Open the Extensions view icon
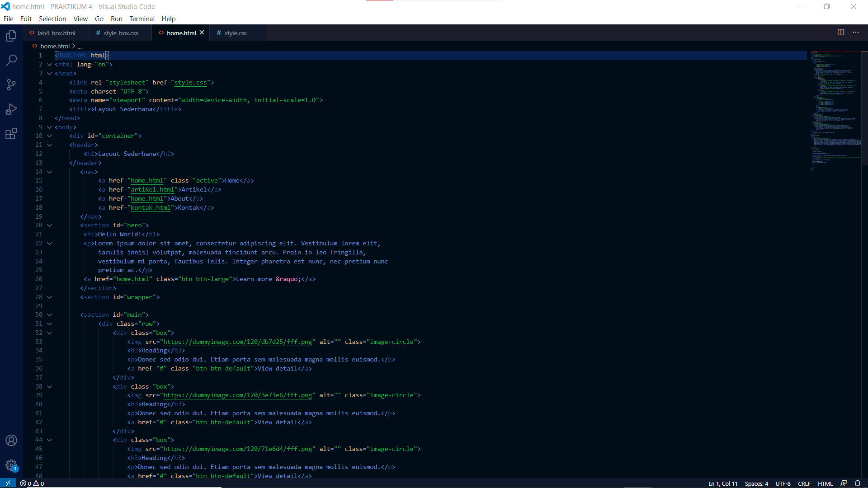The height and width of the screenshot is (488, 868). tap(11, 134)
